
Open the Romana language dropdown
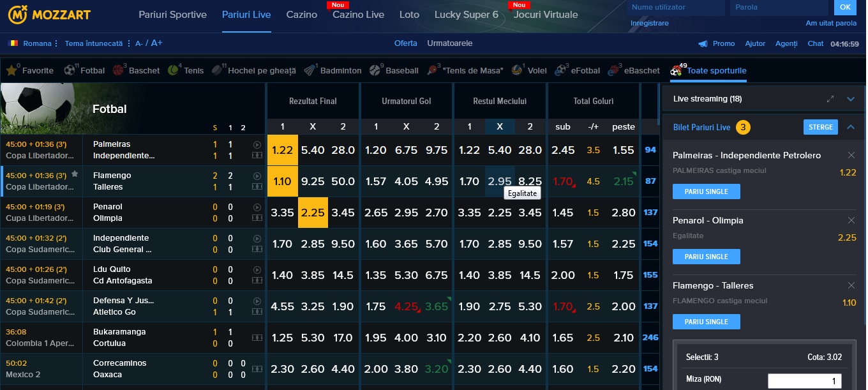tap(41, 43)
